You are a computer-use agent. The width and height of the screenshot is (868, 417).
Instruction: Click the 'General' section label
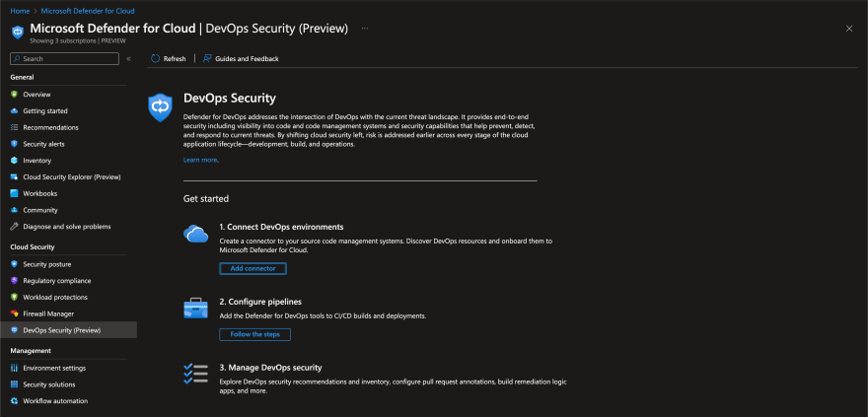(x=22, y=78)
